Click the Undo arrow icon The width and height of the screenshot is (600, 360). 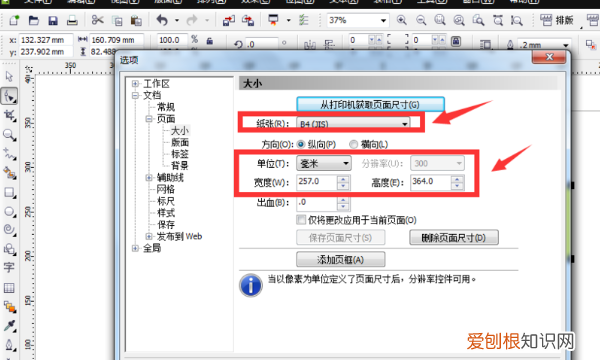(x=162, y=20)
